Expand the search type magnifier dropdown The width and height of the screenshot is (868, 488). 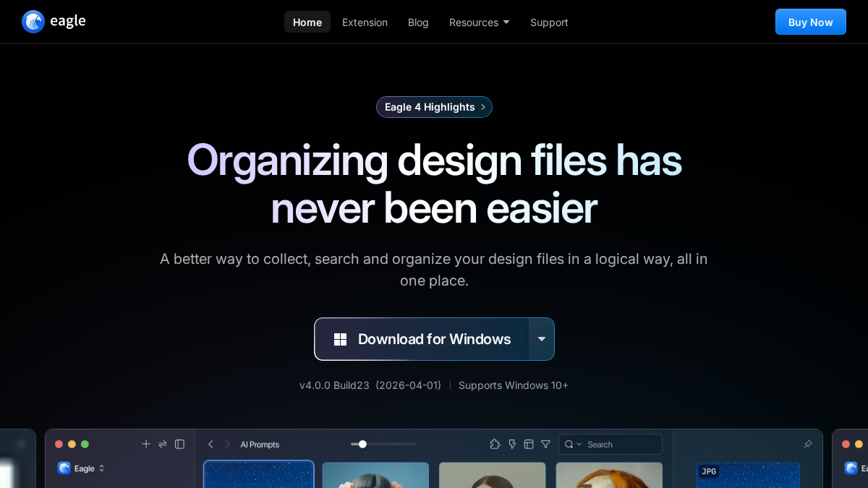coord(573,444)
